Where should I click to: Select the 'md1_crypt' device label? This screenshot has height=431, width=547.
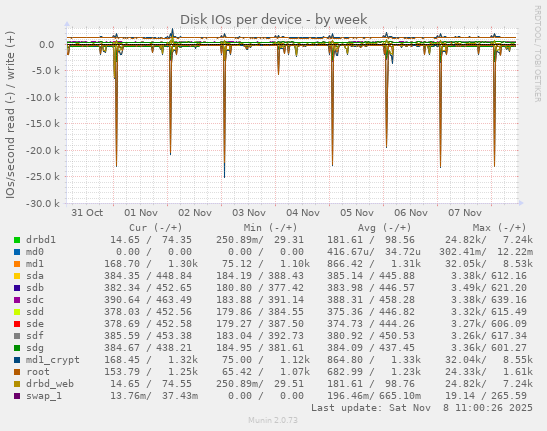(53, 360)
